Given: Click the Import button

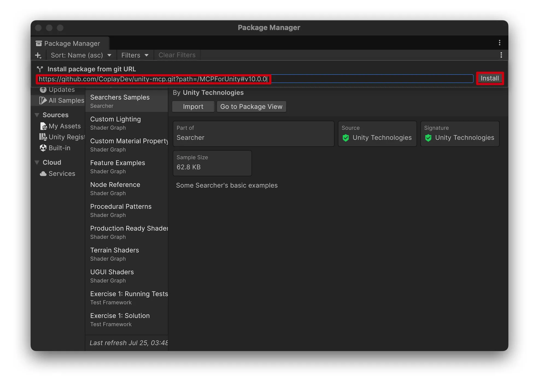Looking at the screenshot, I should point(193,107).
